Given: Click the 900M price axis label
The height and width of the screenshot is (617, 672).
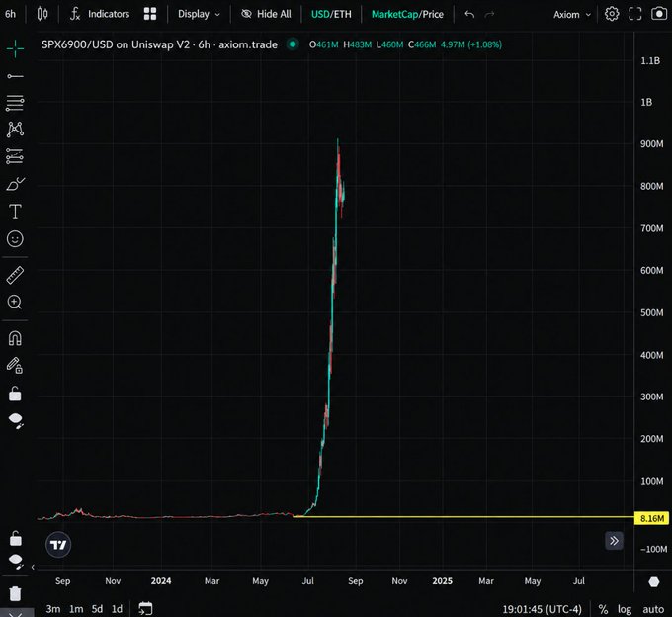Looking at the screenshot, I should [x=652, y=144].
